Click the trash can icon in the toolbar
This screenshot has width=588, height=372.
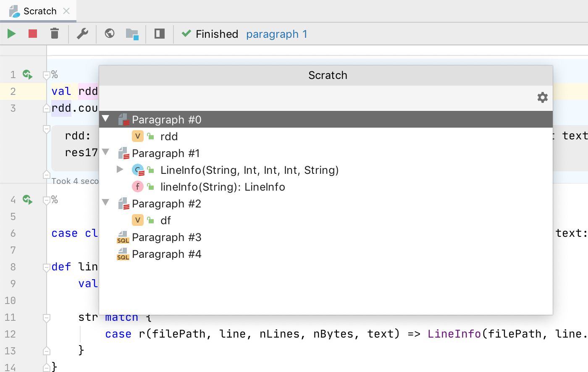[55, 34]
